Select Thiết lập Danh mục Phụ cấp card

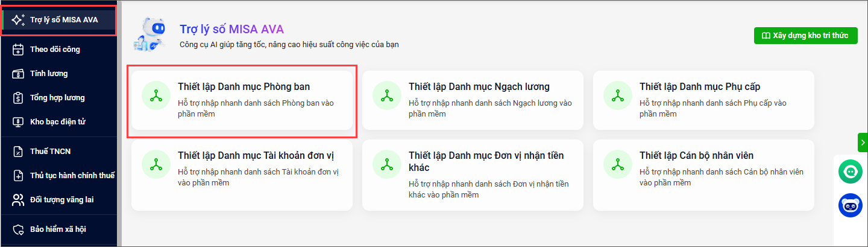click(x=703, y=100)
